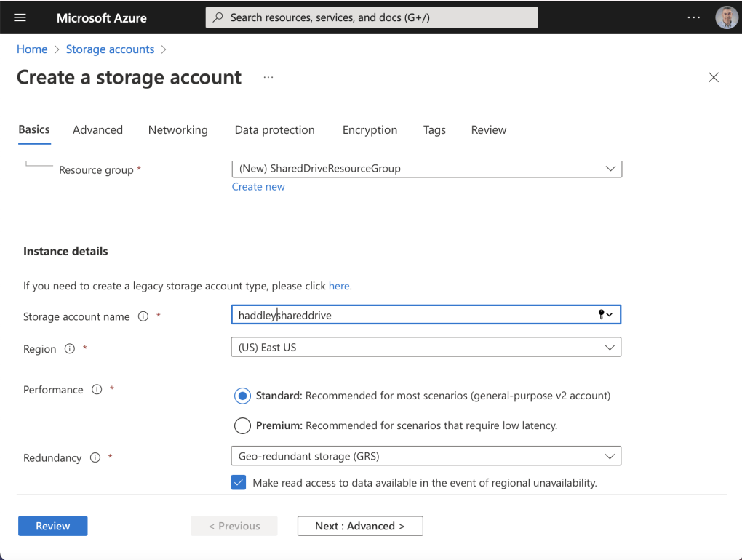Show Redundancy info tooltip icon
This screenshot has height=560, width=742.
pyautogui.click(x=95, y=458)
